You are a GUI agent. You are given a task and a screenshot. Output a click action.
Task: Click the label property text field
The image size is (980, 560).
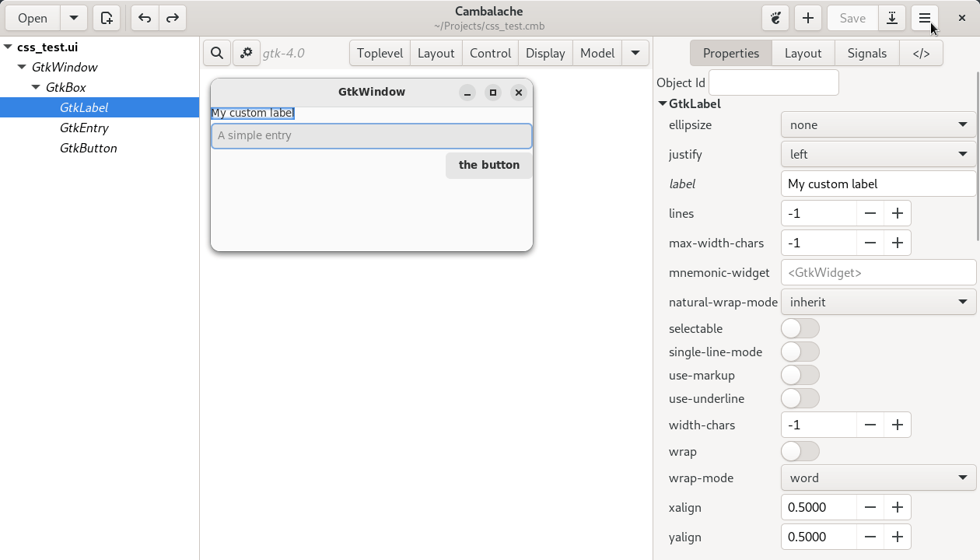(x=878, y=184)
